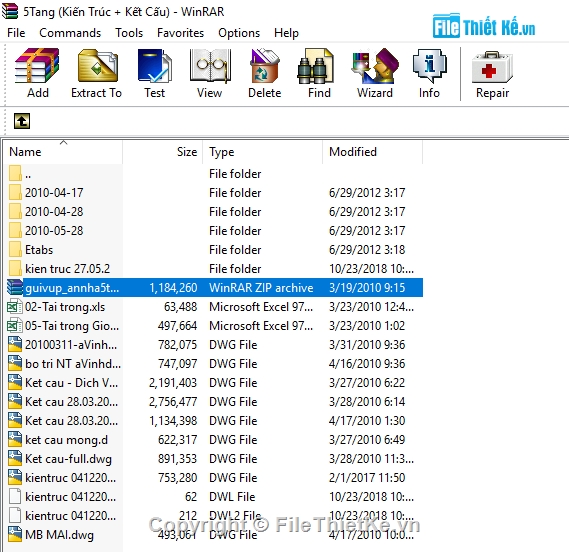Select the '02-Tai trong.xls' file name
This screenshot has height=552, width=569.
[x=65, y=307]
